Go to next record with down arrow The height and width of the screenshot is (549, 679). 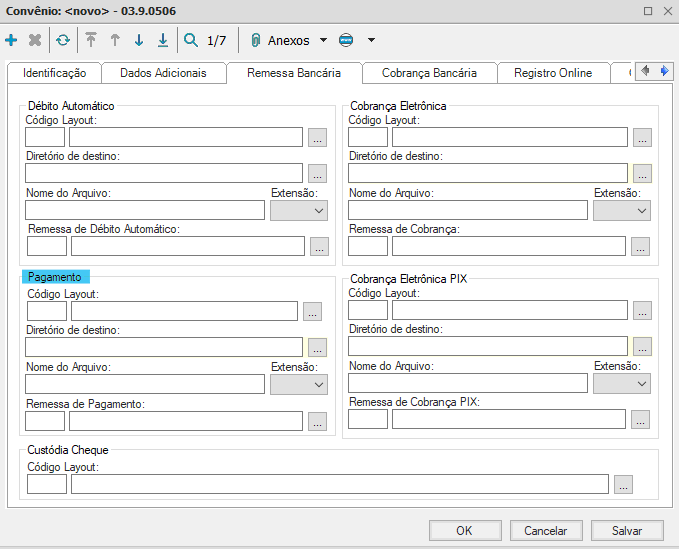click(139, 41)
